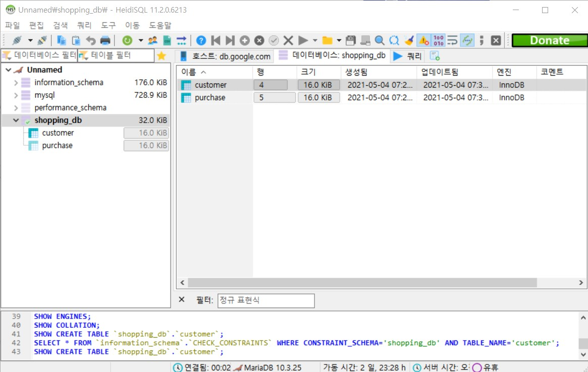Click the undo arrow icon
Viewport: 588px width, 372px height.
(91, 40)
